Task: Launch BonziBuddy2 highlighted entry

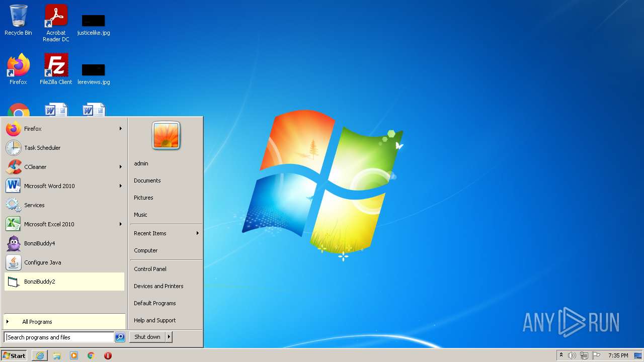Action: point(64,282)
